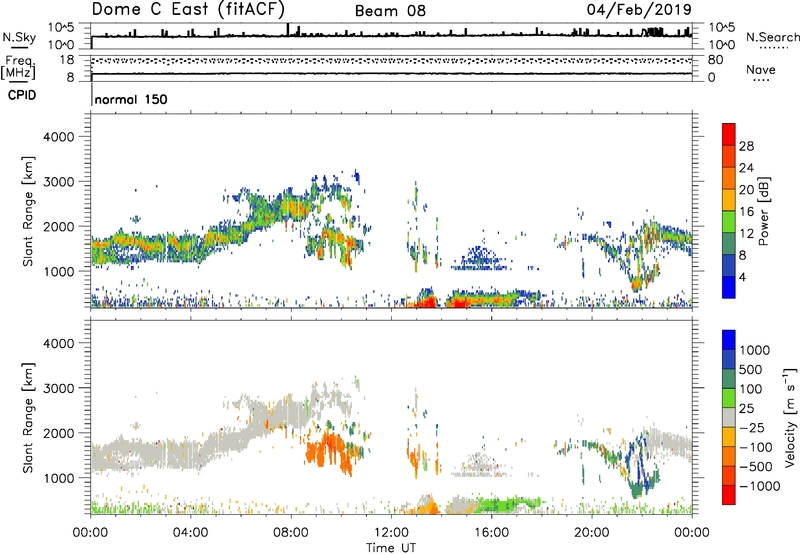Screen dimensions: 800x554
Task: Click "2000" on the velocity panel range axis
Action: 58,433
